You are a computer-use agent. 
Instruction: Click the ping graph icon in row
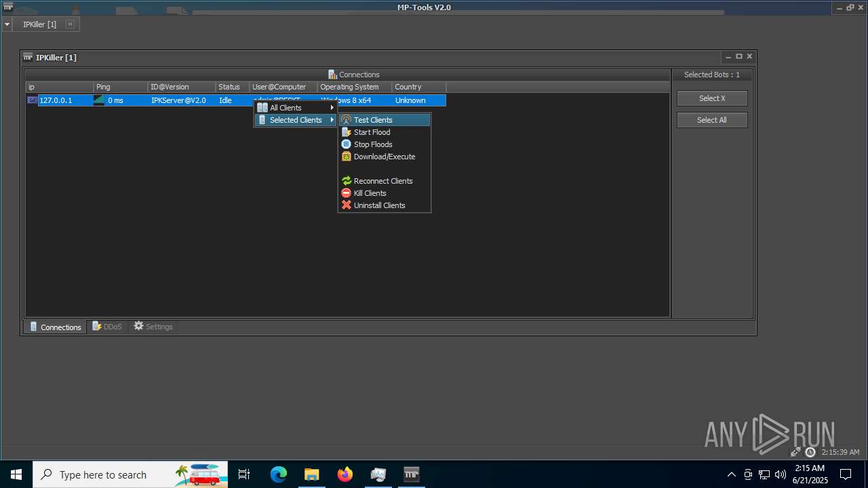coord(99,100)
